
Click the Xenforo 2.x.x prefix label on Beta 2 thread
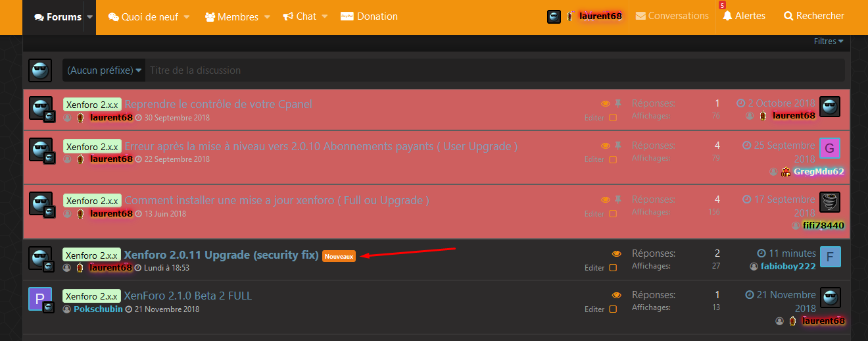pos(92,296)
